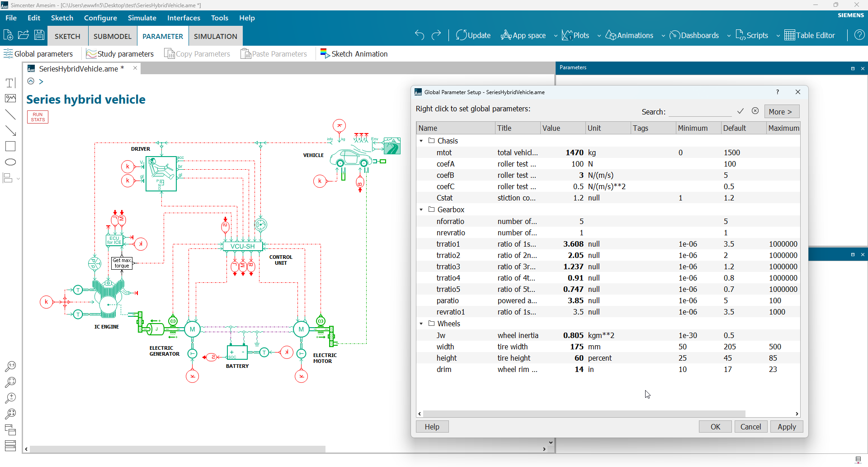This screenshot has width=868, height=467.
Task: Collapse the Chasis parameter group
Action: tap(421, 141)
